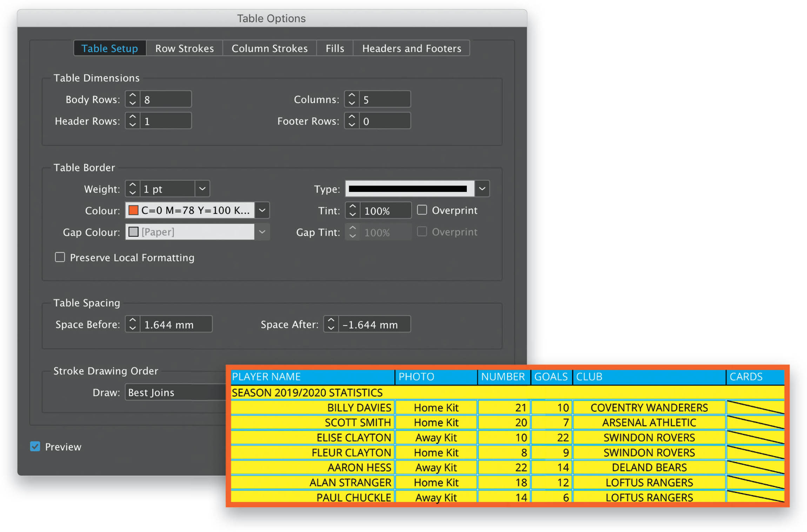Open the border Weight dropdown

pos(202,189)
